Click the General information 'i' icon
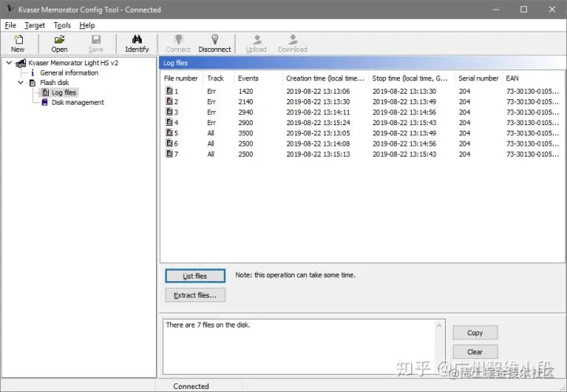 pos(32,72)
